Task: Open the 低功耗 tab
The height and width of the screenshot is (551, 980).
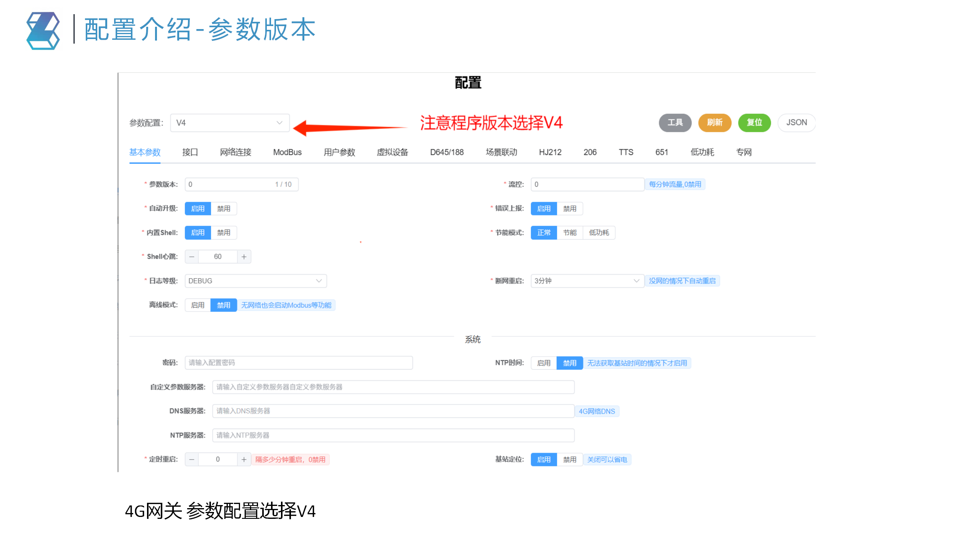Action: pos(702,152)
